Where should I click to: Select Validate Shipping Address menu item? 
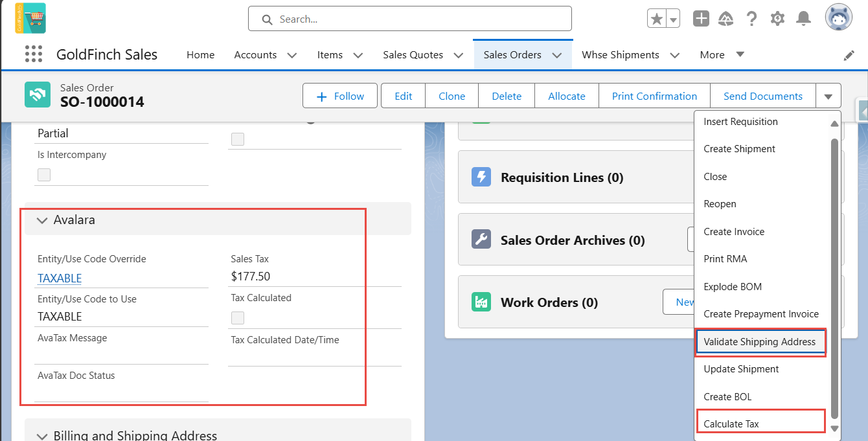[x=760, y=342]
